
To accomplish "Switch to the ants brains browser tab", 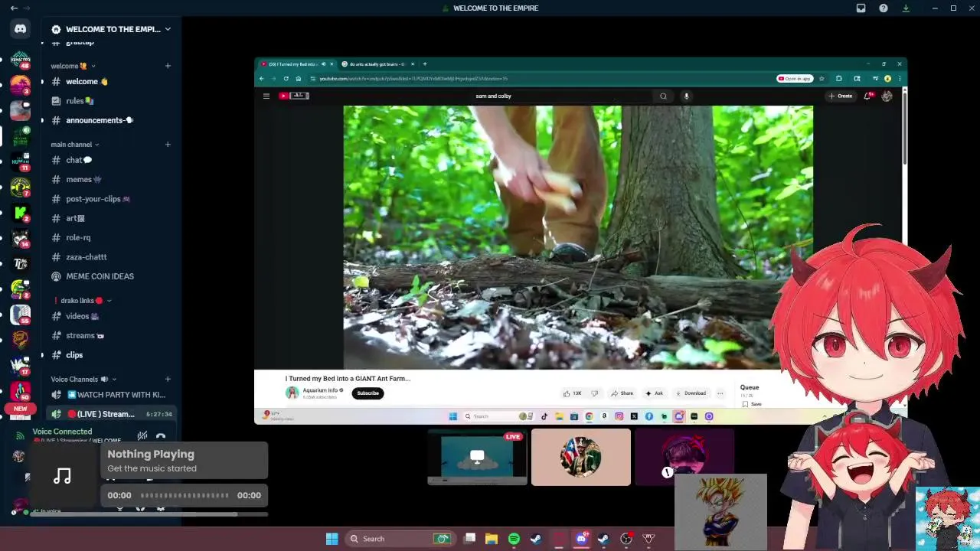I will pos(377,64).
